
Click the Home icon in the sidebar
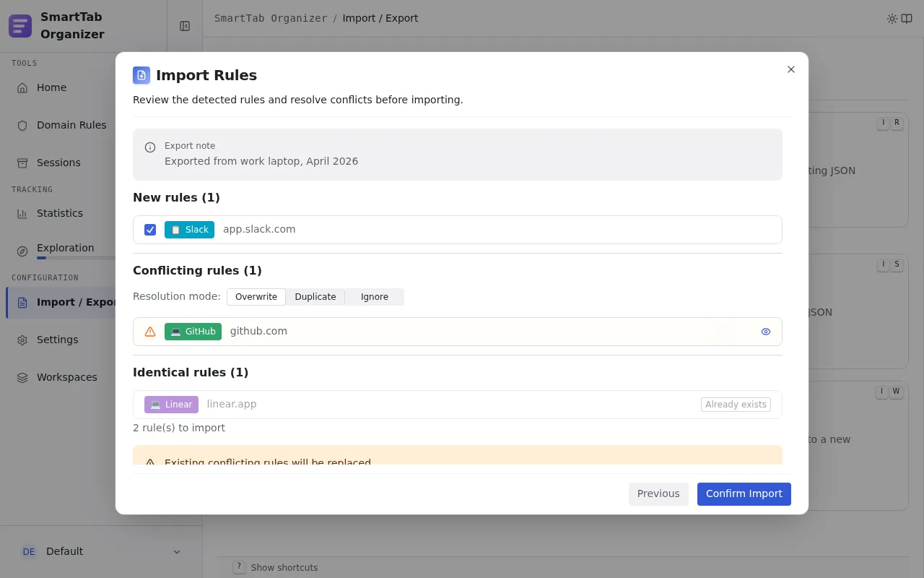pyautogui.click(x=22, y=88)
